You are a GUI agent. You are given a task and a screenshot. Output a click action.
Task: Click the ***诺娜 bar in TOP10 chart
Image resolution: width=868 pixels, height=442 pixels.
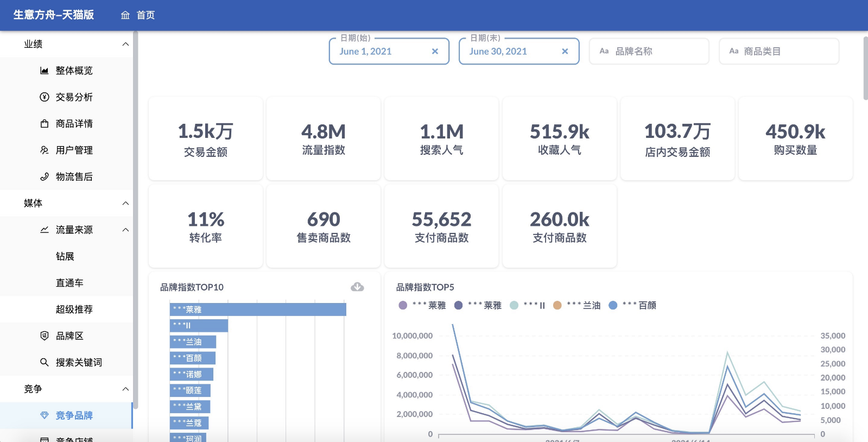pos(192,374)
